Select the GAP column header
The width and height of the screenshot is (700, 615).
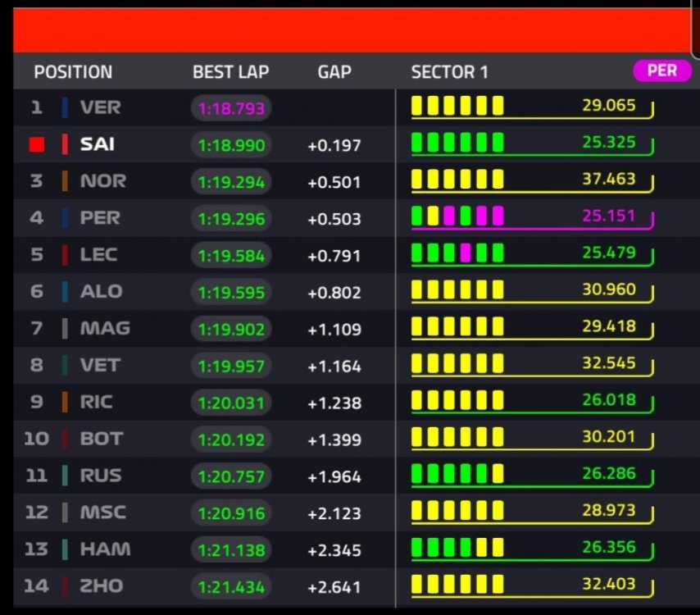tap(334, 72)
